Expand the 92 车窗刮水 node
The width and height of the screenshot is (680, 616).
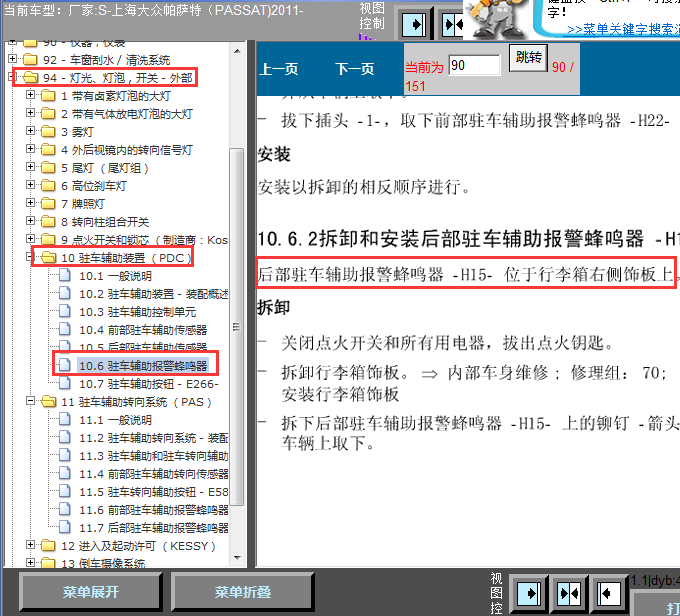[12, 58]
